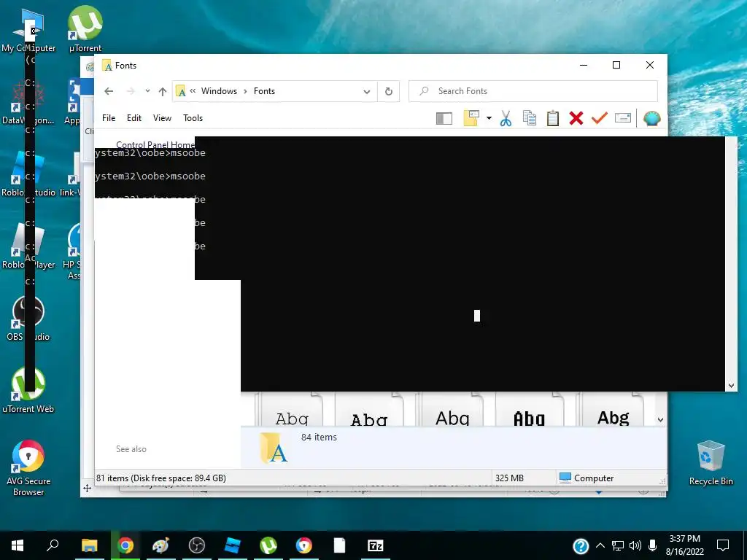Select the fourth bold Abg font thumbnail
The image size is (747, 560).
pos(530,410)
